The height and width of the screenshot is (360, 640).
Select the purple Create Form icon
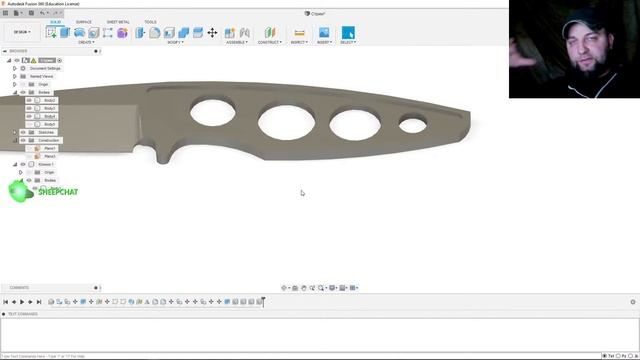pyautogui.click(x=122, y=33)
